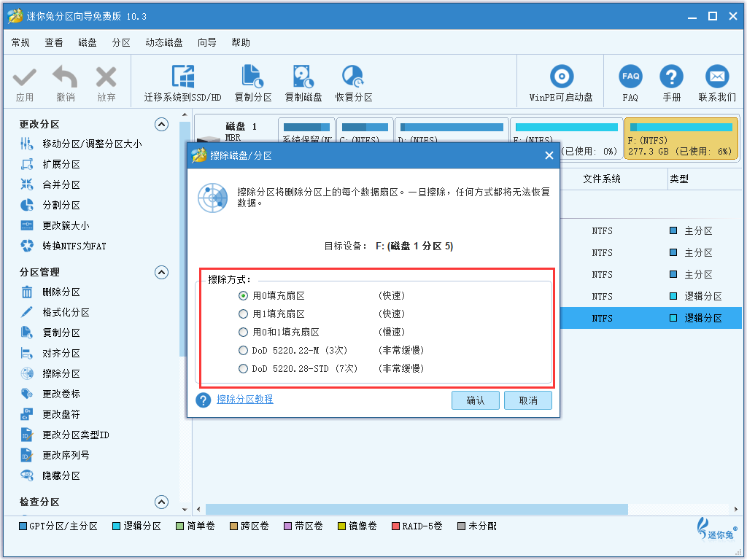Collapse the 更改分区 sidebar section
Image resolution: width=747 pixels, height=560 pixels.
coord(161,125)
